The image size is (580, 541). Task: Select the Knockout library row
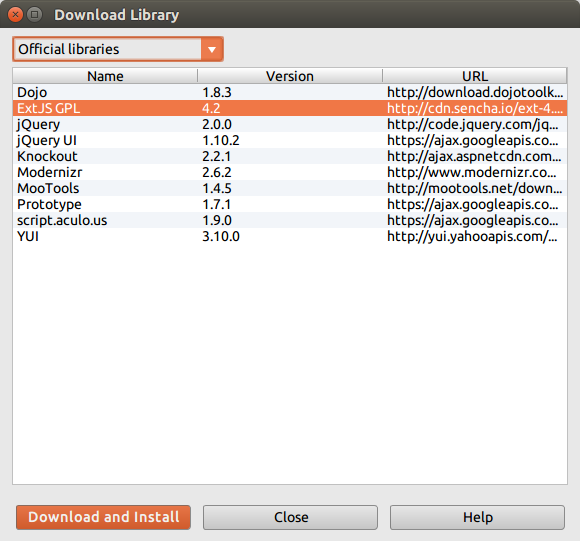pos(290,156)
